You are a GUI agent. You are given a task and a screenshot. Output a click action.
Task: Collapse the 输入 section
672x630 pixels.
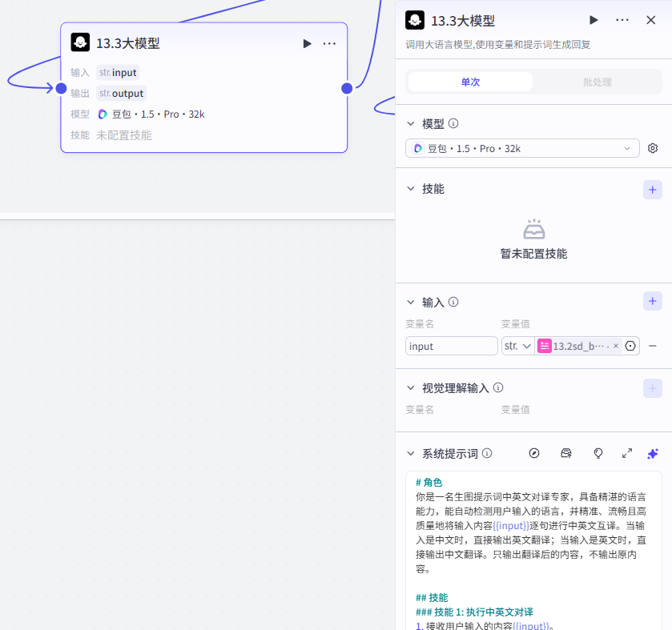pyautogui.click(x=411, y=302)
